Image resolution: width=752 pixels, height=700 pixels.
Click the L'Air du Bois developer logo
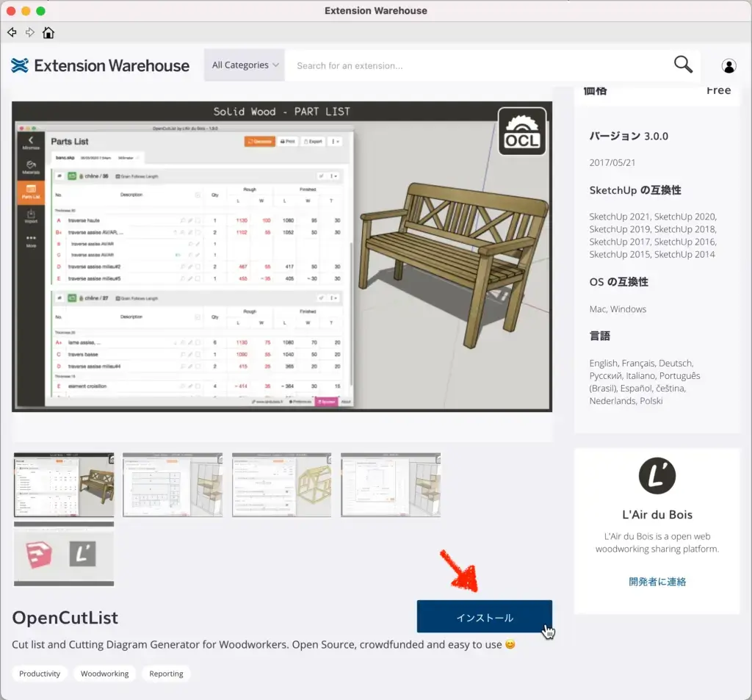tap(657, 476)
